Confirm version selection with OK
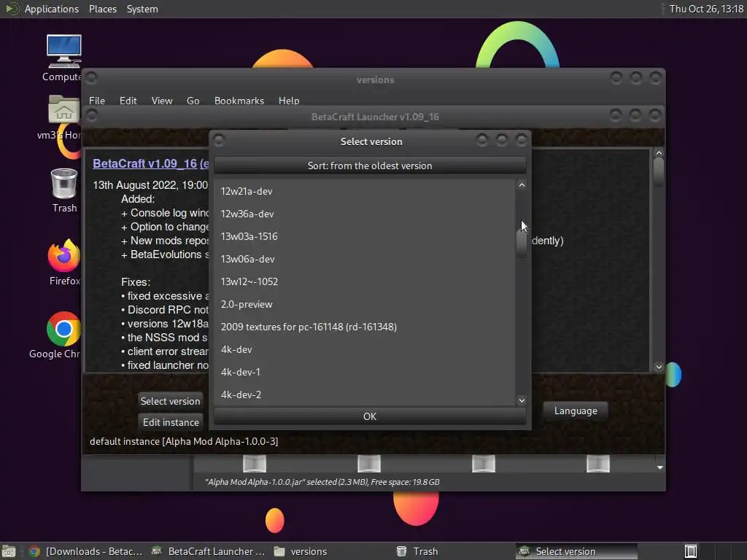 [370, 416]
